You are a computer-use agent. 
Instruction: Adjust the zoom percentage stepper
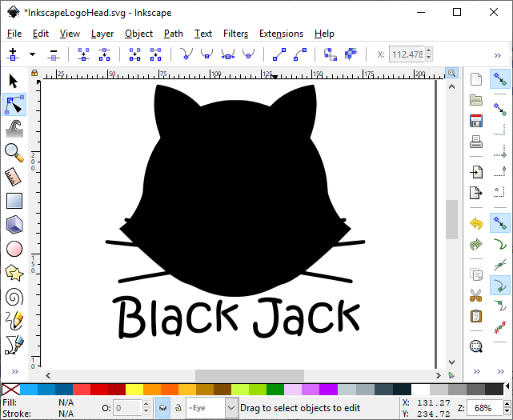pyautogui.click(x=507, y=408)
